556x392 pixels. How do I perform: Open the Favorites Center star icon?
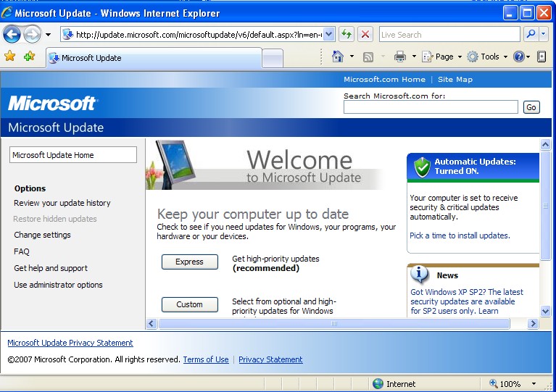(9, 56)
